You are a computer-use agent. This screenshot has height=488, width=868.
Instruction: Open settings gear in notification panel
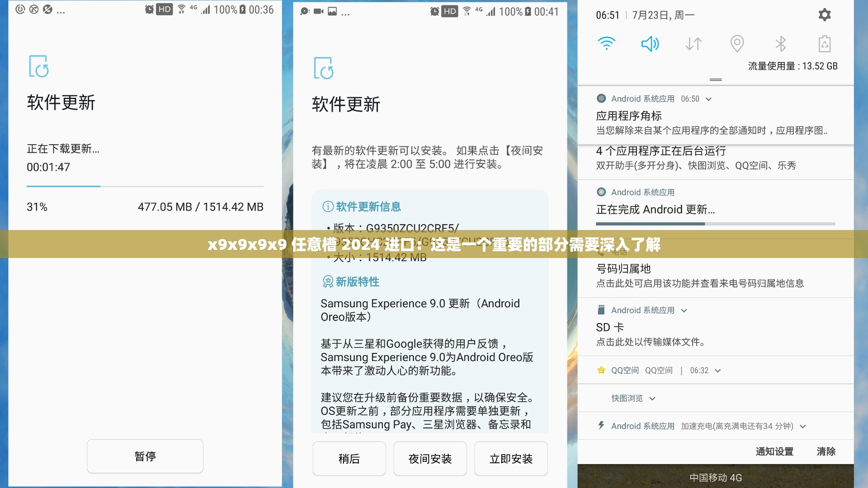tap(825, 15)
